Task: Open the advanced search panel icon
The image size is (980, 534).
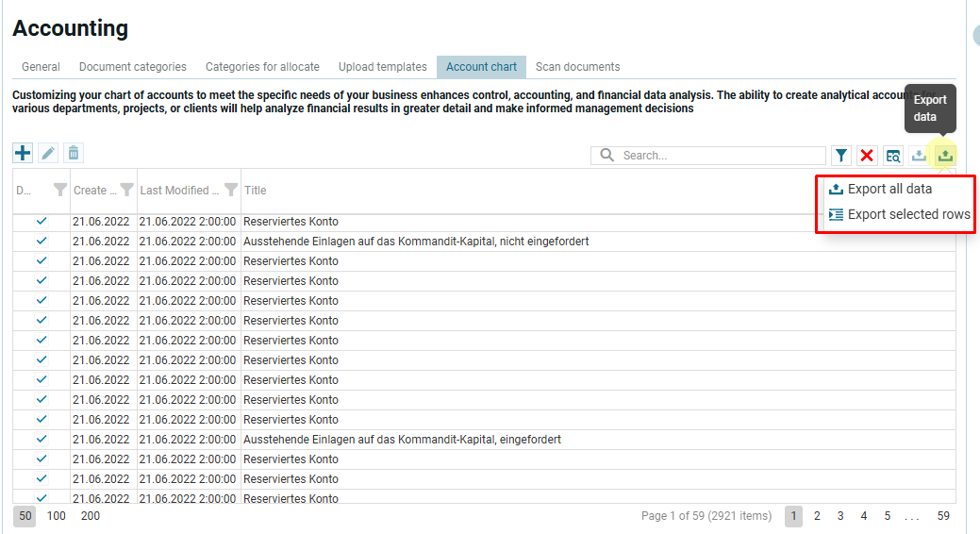Action: coord(892,156)
